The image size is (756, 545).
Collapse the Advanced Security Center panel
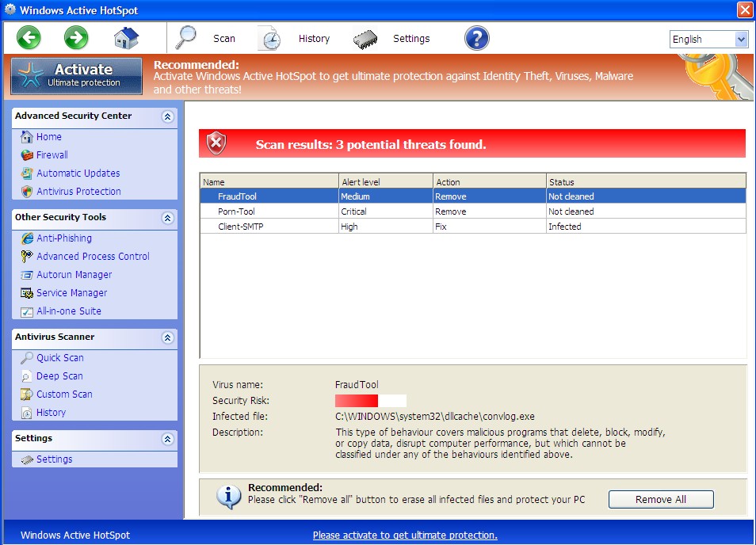[167, 116]
